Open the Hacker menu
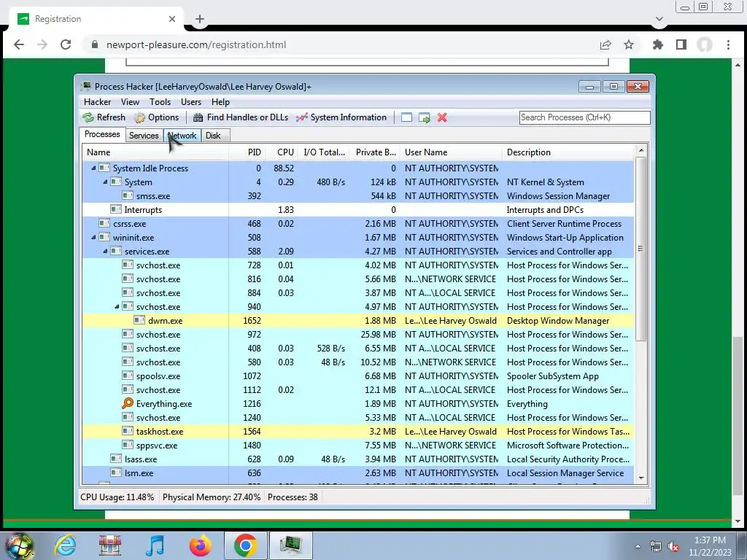The image size is (747, 560). pyautogui.click(x=97, y=102)
